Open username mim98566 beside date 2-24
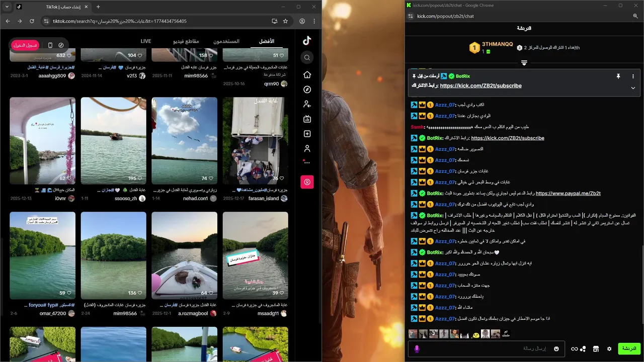Viewport: 644px width, 362px height. point(125,313)
